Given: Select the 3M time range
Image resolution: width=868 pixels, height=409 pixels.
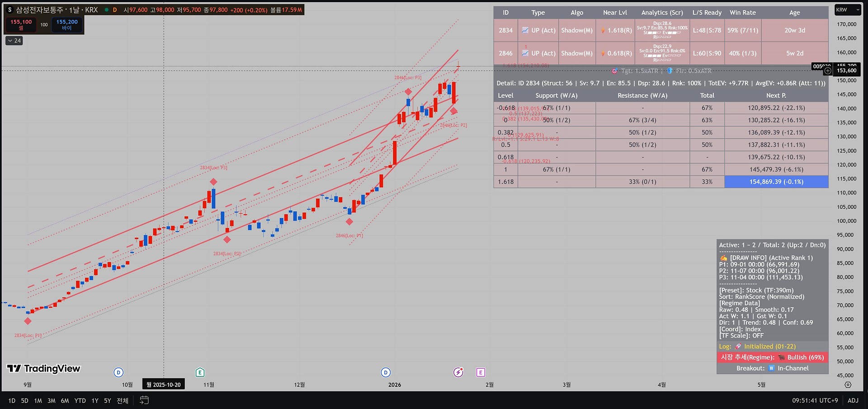Looking at the screenshot, I should point(52,400).
